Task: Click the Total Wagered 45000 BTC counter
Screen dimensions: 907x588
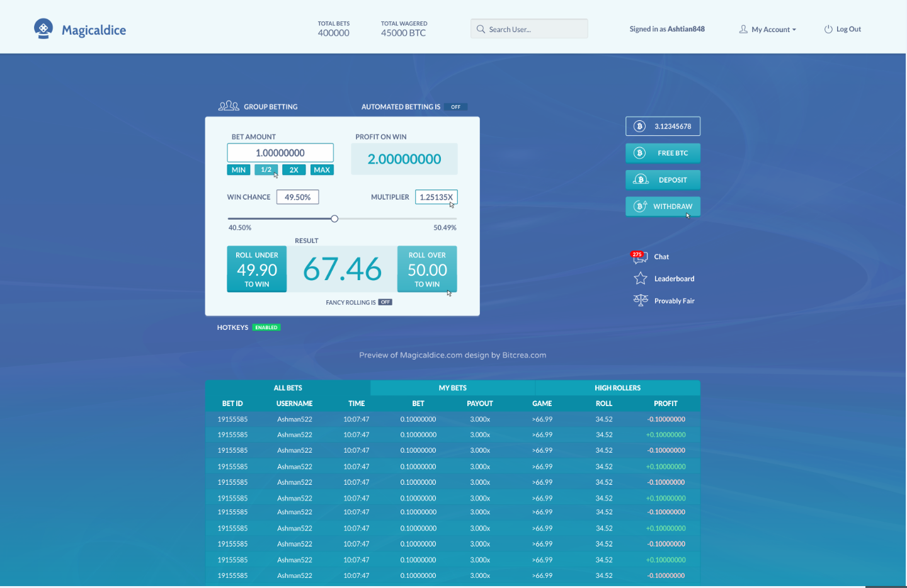Action: click(404, 29)
